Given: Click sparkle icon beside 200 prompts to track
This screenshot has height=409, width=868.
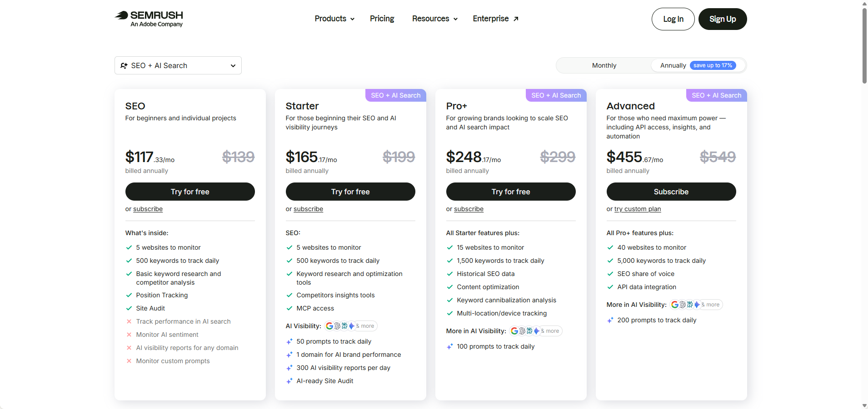Looking at the screenshot, I should coord(610,320).
